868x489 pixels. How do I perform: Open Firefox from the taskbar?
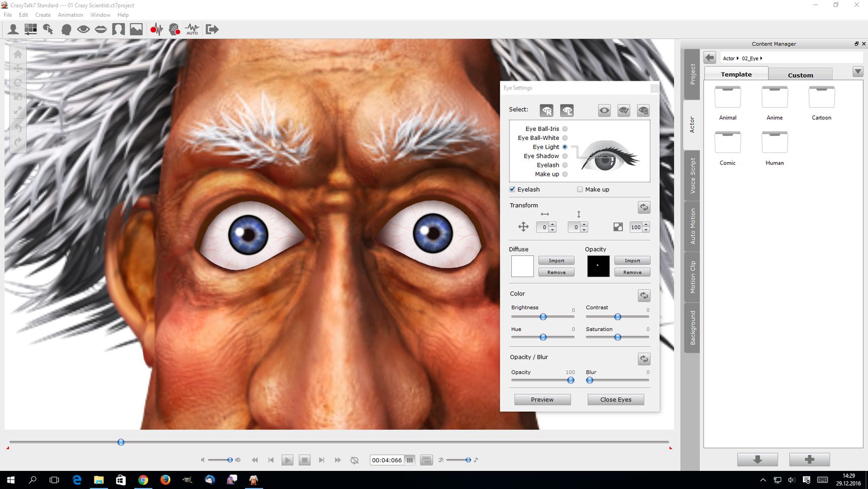(x=165, y=480)
